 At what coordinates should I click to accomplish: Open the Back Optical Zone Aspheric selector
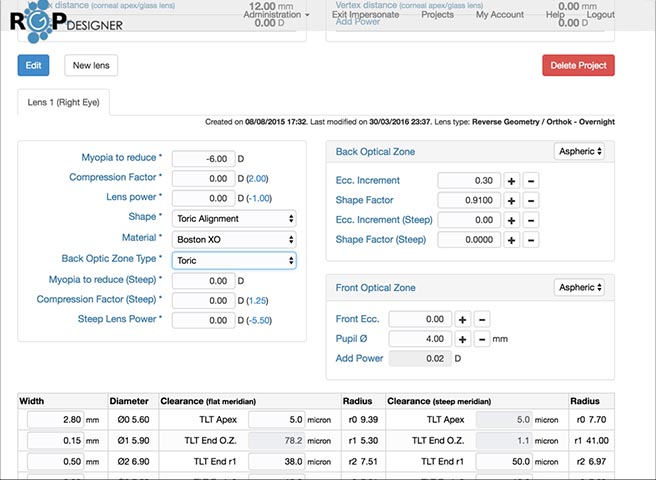click(x=579, y=152)
